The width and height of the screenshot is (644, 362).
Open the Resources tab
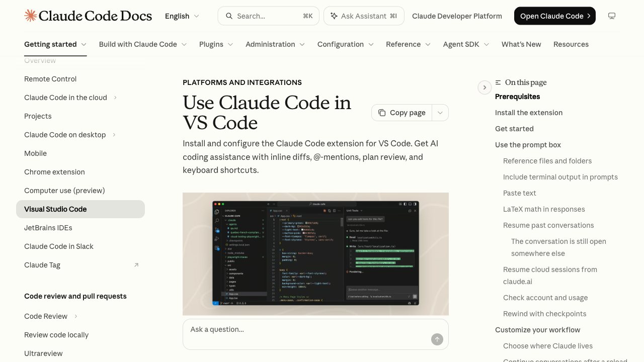coord(571,44)
